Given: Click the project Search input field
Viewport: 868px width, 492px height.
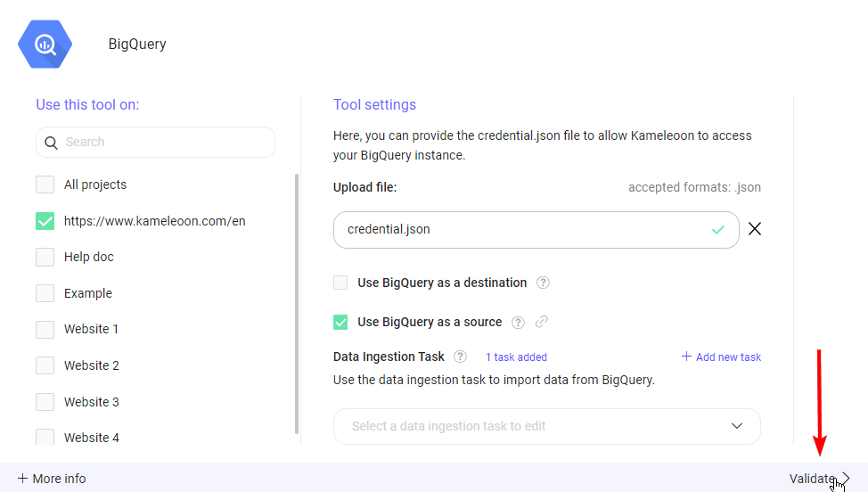Looking at the screenshot, I should coord(165,142).
